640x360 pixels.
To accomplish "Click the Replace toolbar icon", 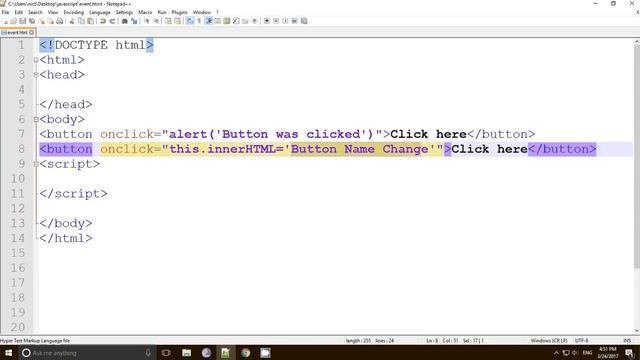I will click(134, 21).
